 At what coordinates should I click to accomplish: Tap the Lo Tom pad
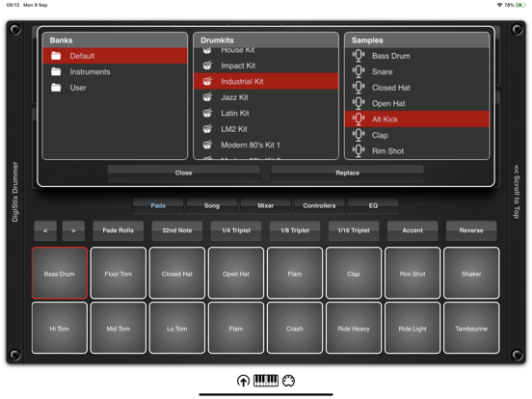[177, 328]
